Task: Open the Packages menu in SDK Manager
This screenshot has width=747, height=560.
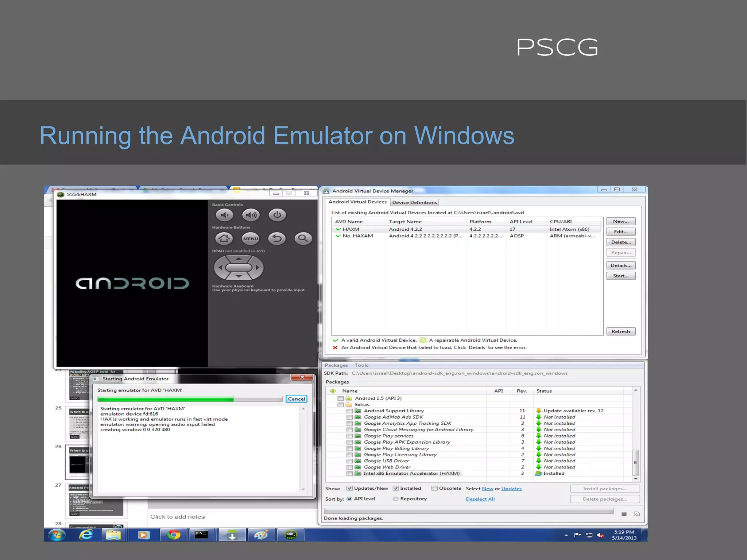Action: 336,365
